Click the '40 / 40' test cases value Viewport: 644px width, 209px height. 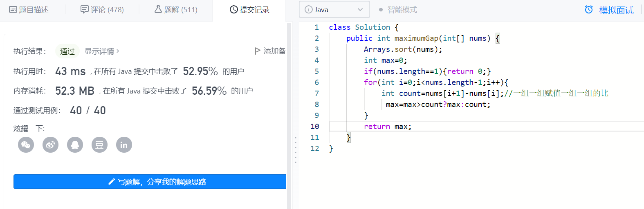(x=88, y=111)
